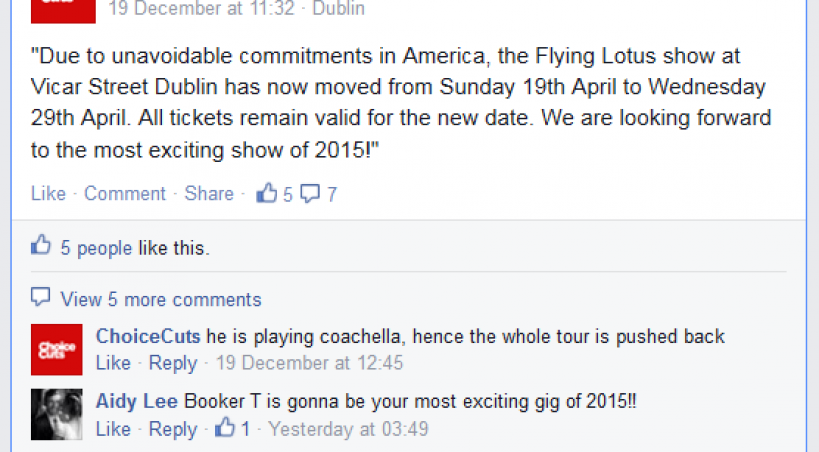Like Aidy Lee's Booker T comment
Viewport: 819px width, 452px height.
(113, 429)
